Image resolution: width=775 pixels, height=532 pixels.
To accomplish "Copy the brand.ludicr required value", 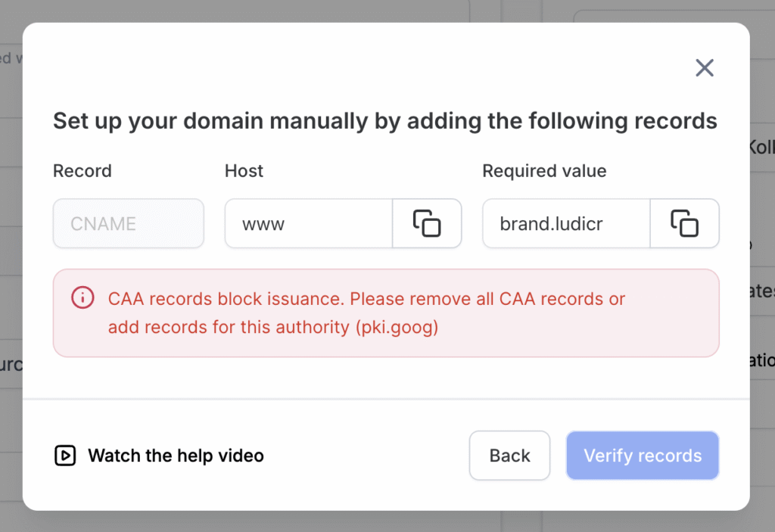I will (684, 223).
